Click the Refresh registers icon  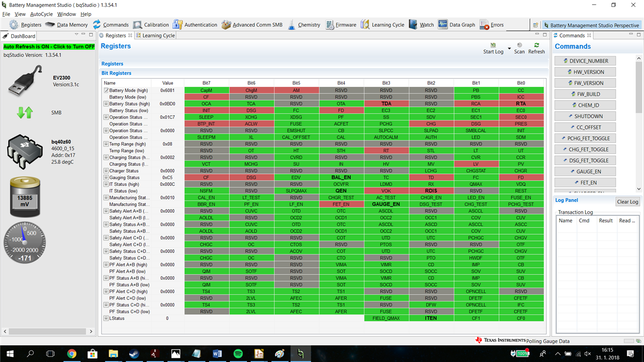tap(537, 46)
